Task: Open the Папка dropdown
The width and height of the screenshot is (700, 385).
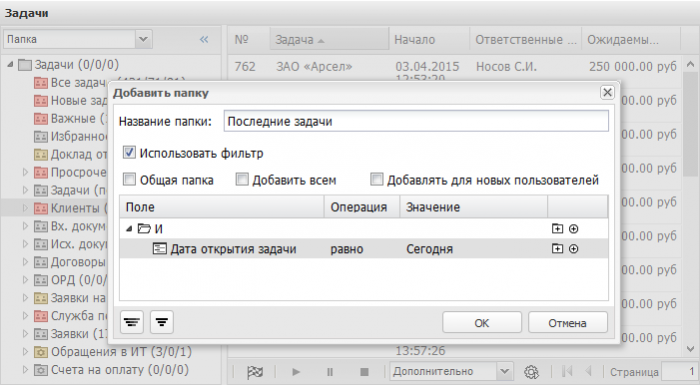Action: [x=143, y=39]
